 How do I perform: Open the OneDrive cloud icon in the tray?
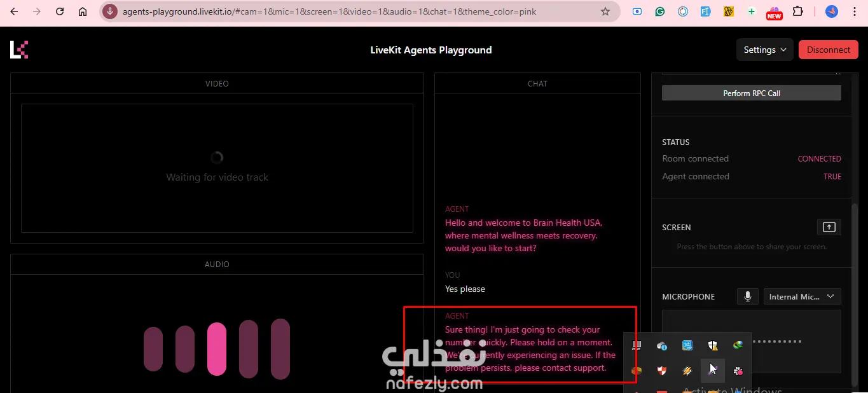tap(662, 345)
